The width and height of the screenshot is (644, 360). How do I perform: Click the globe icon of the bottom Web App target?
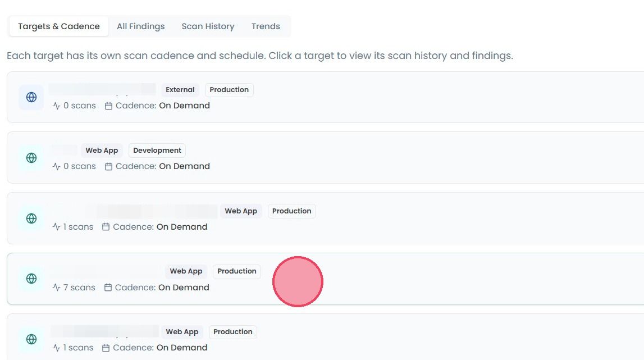[x=31, y=339]
